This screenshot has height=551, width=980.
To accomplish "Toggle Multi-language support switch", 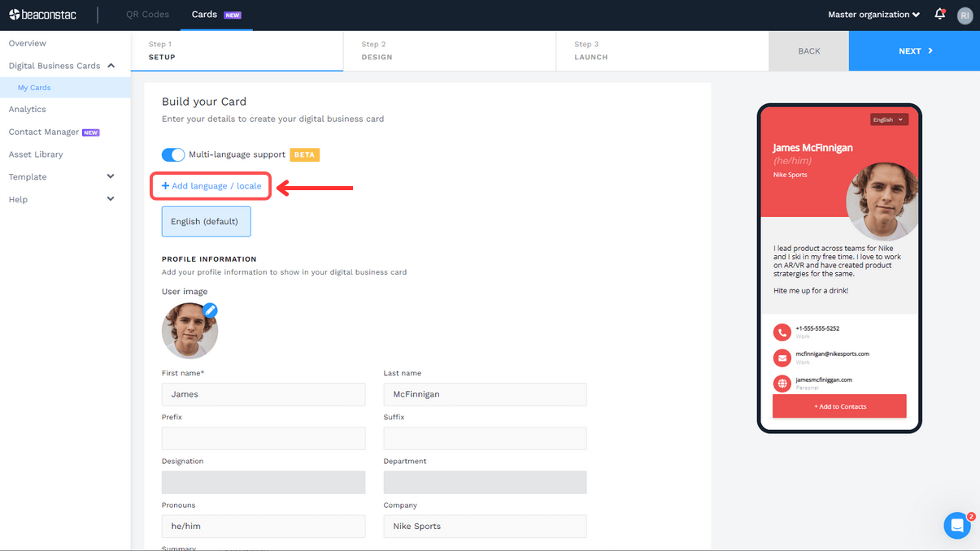I will coord(173,154).
